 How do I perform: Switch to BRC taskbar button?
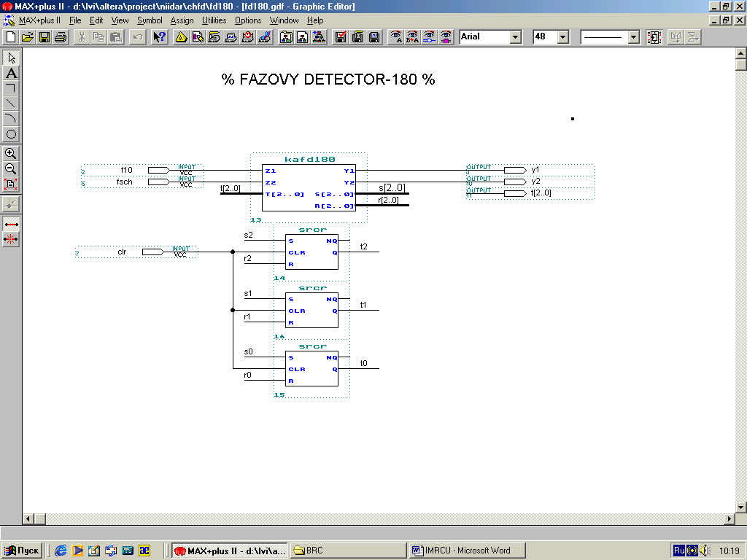[348, 551]
